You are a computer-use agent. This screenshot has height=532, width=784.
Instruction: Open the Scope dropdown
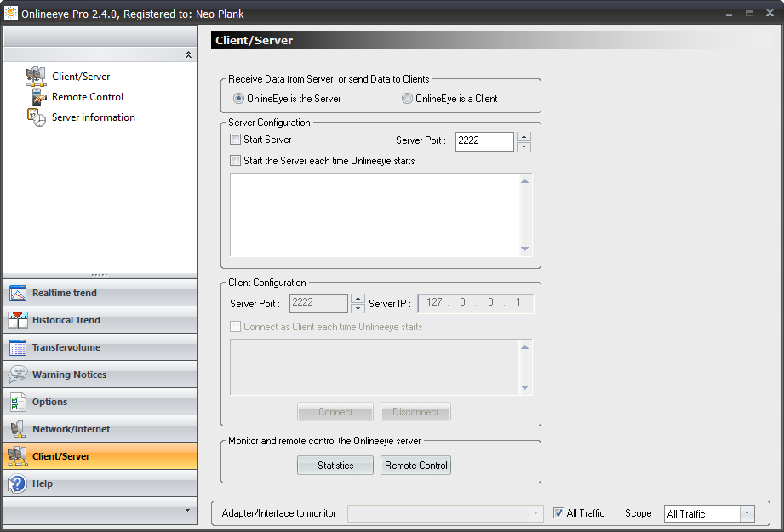click(x=747, y=513)
